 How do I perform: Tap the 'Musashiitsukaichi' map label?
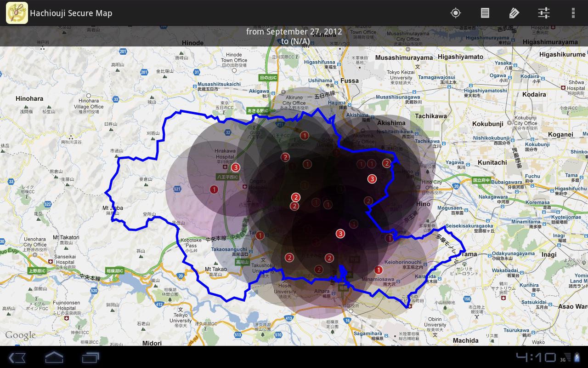coord(219,84)
